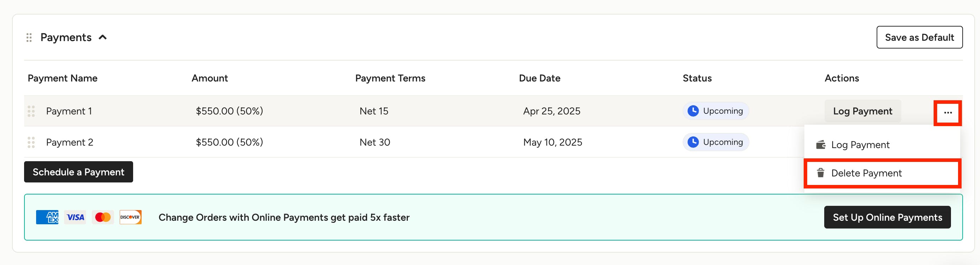
Task: Click Set Up Online Payments button
Action: click(887, 218)
